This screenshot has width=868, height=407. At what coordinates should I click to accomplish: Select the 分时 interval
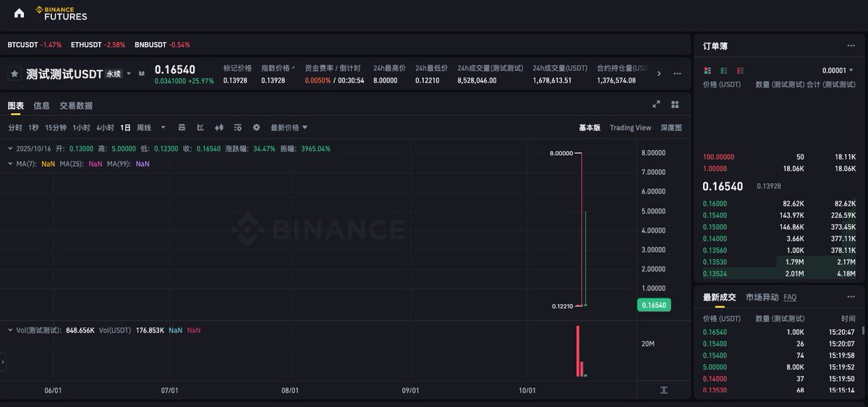click(x=15, y=127)
